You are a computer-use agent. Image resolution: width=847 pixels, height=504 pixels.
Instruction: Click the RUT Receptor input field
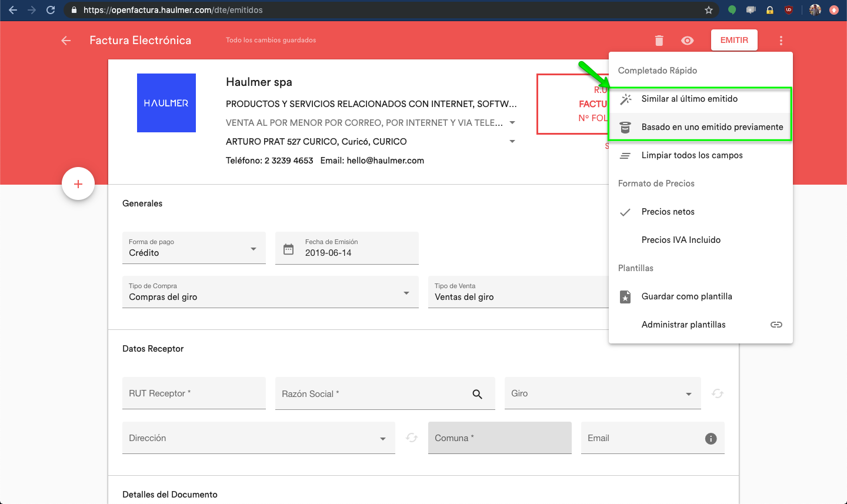pyautogui.click(x=194, y=393)
